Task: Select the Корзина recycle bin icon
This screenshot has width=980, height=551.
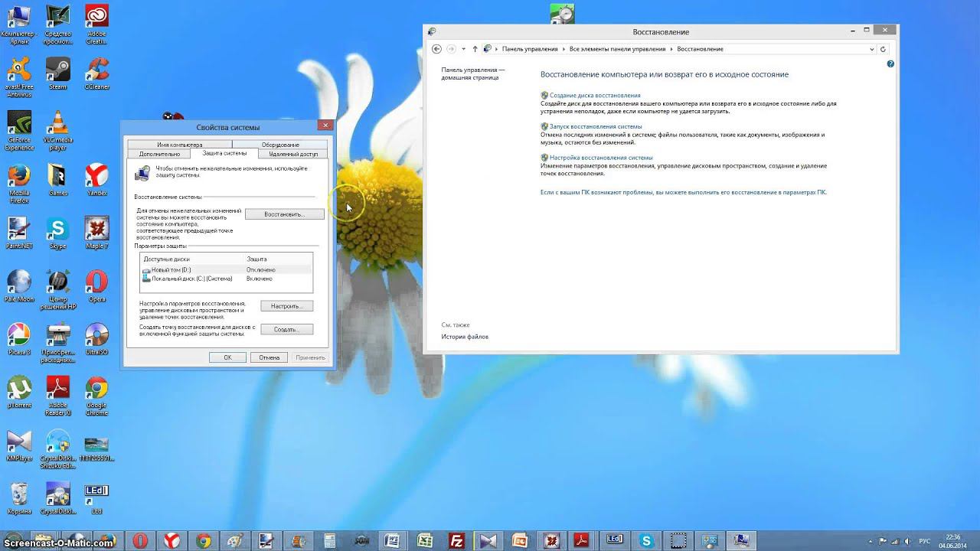Action: pos(19,498)
